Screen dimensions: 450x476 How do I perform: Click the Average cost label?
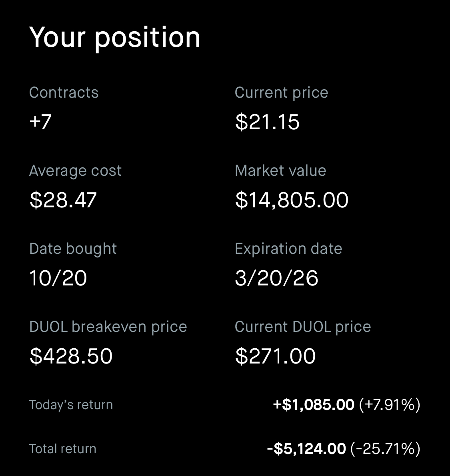tap(75, 171)
